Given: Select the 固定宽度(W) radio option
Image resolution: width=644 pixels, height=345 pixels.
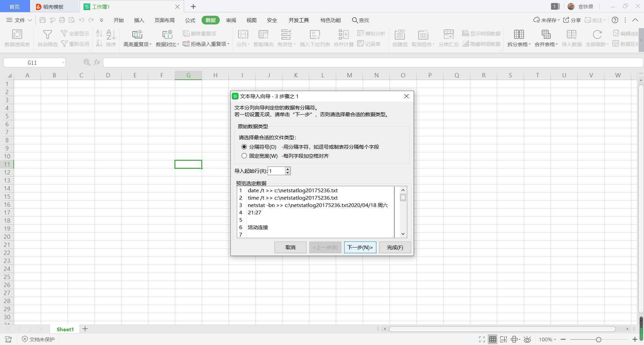Looking at the screenshot, I should coord(244,156).
